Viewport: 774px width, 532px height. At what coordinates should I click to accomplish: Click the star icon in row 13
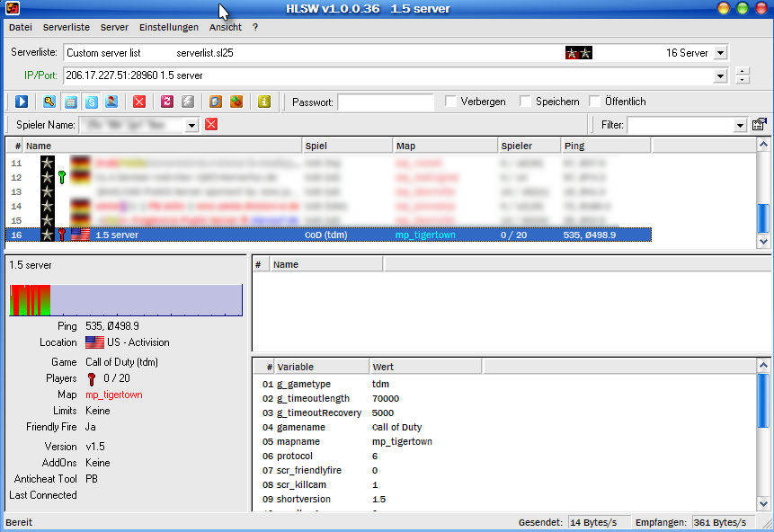click(x=48, y=191)
